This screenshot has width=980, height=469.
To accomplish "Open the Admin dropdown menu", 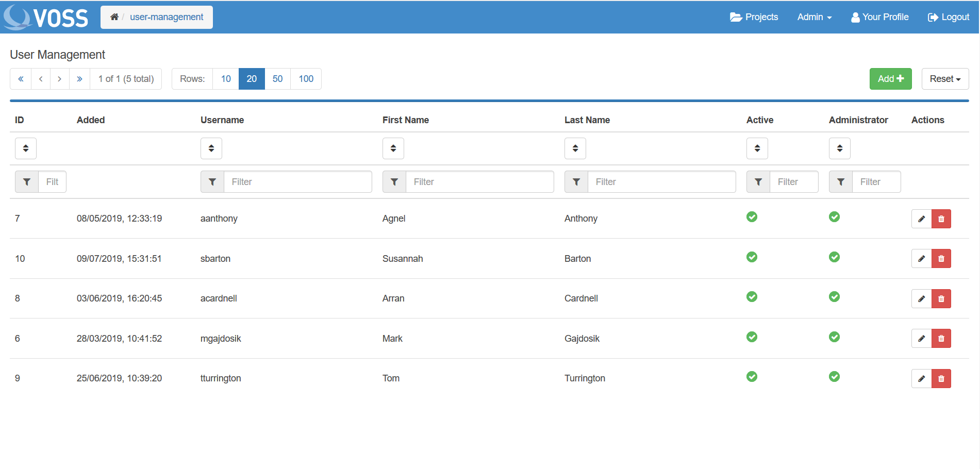I will coord(814,17).
